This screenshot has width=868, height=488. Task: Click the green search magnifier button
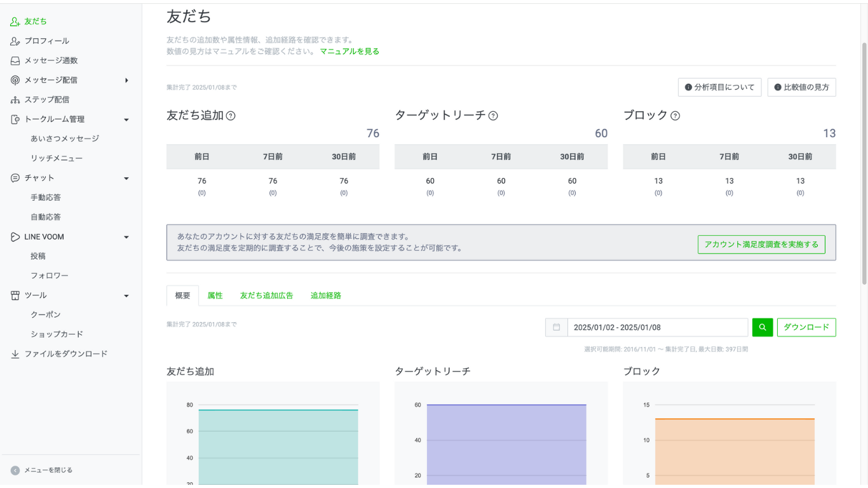pos(763,327)
